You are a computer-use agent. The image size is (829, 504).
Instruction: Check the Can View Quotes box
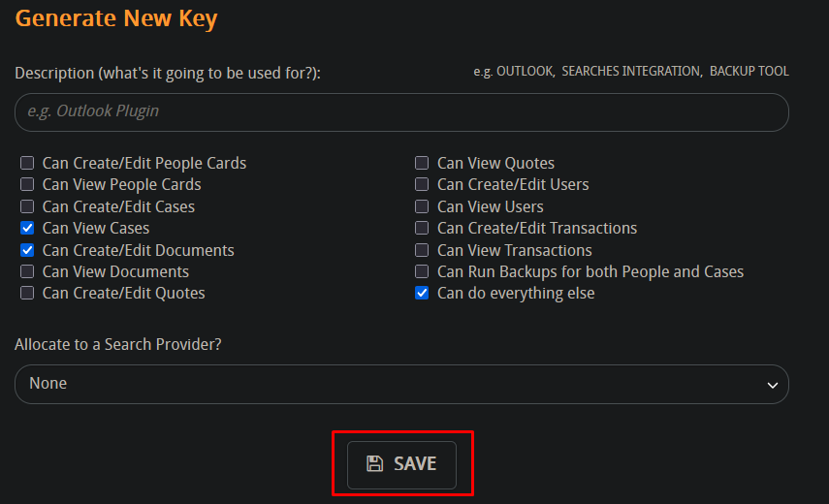click(422, 163)
